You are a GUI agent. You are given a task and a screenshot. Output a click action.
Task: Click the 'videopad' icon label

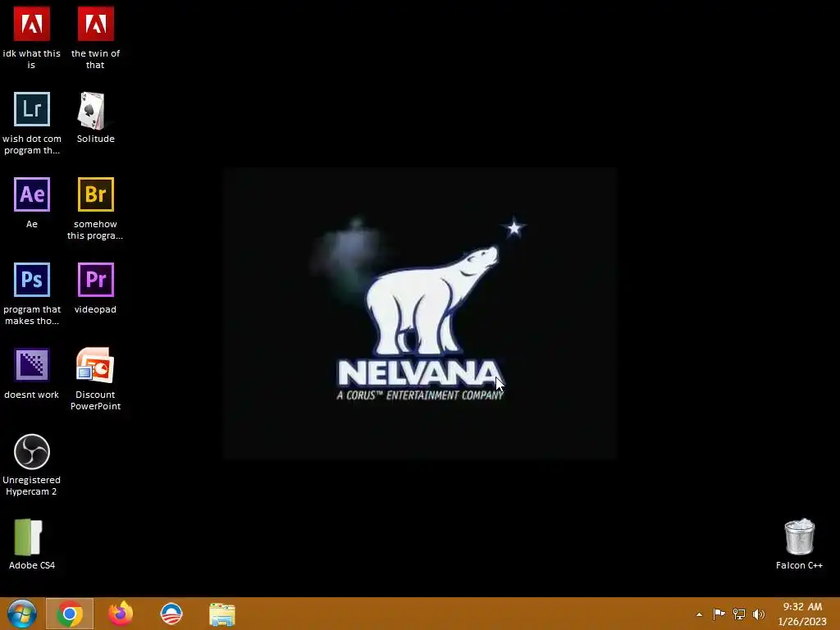[x=95, y=309]
